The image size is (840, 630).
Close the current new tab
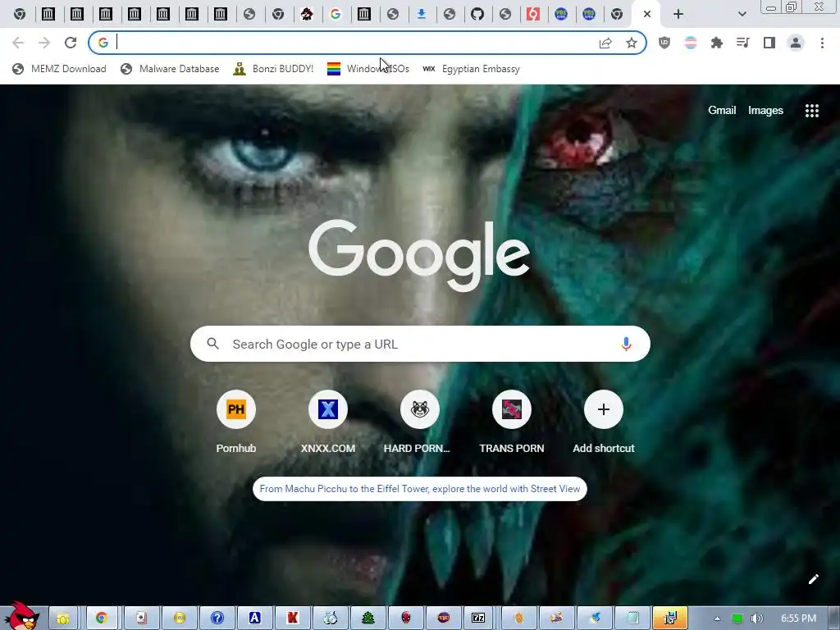point(647,15)
